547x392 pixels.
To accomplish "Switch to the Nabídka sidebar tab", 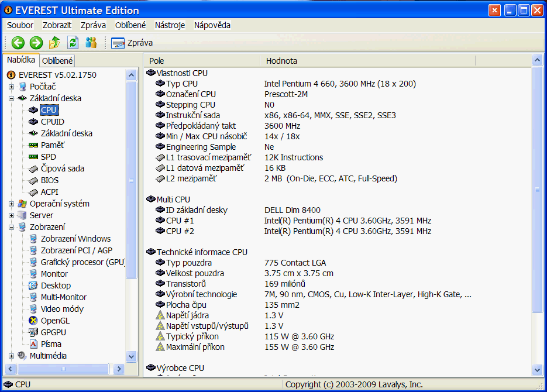I will (21, 60).
